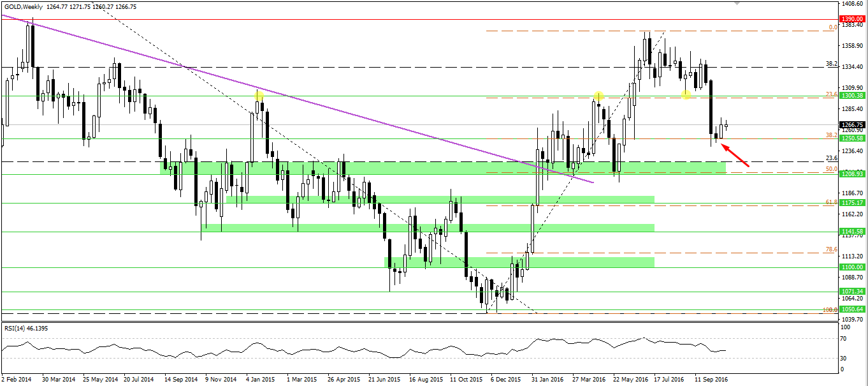Click the green 1250.58 price label

coord(852,138)
